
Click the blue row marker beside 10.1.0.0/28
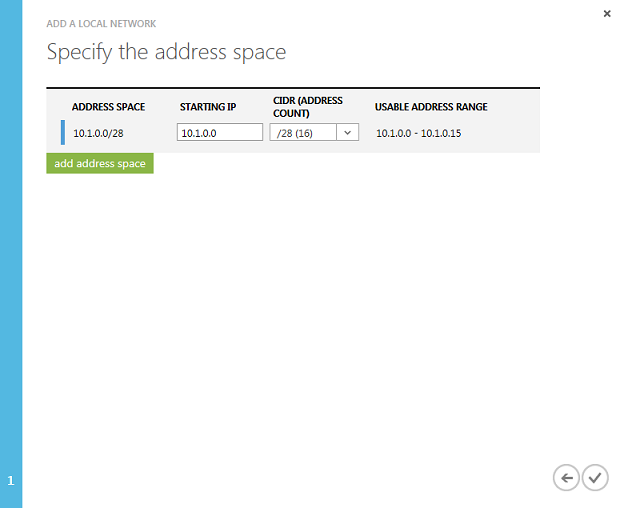pos(63,132)
